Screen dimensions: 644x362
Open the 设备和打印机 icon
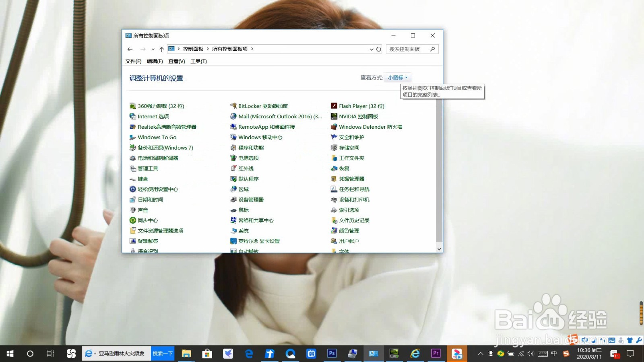[x=334, y=200]
